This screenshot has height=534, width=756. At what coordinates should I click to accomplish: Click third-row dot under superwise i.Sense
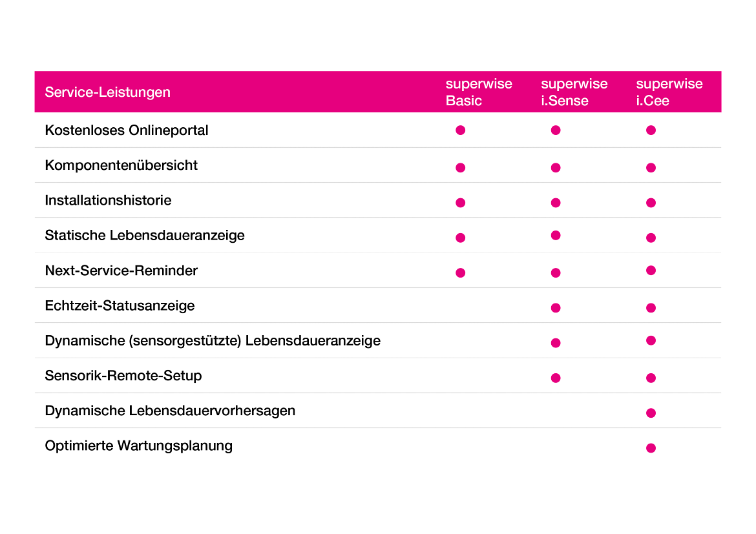[x=556, y=203]
